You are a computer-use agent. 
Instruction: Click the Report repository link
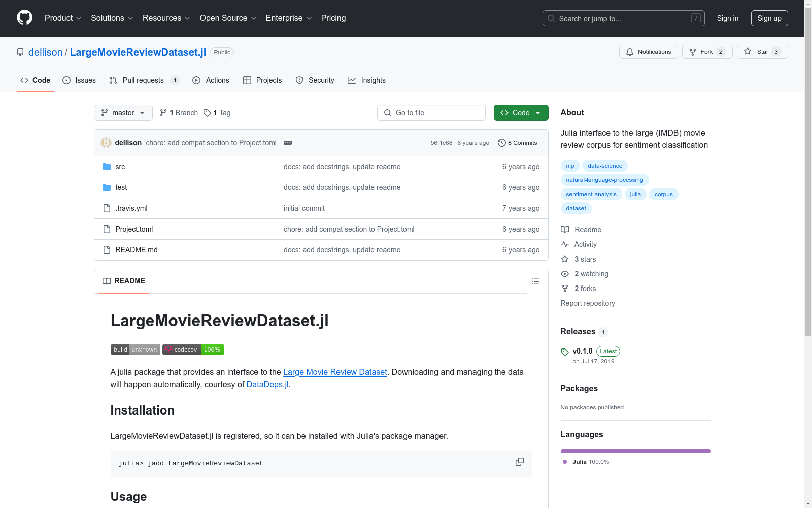(588, 303)
